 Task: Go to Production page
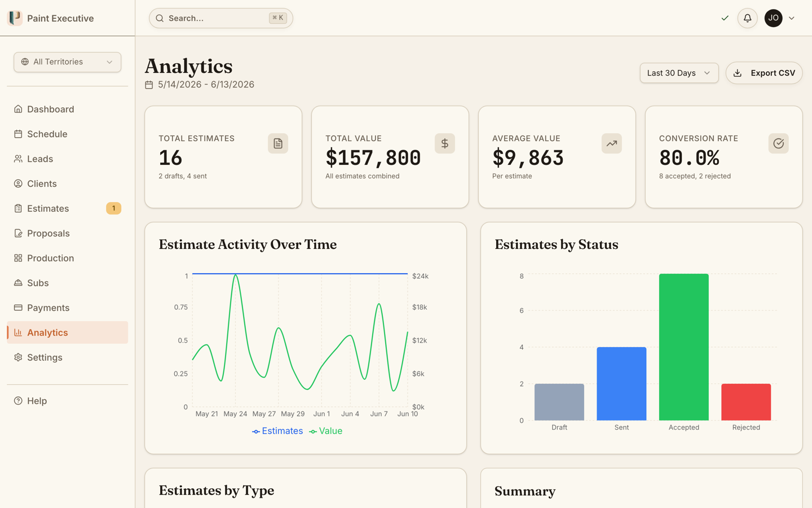tap(67, 258)
